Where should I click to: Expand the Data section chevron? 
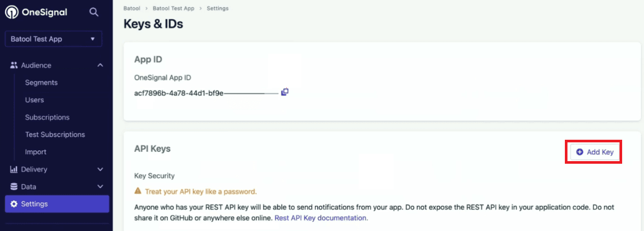[100, 187]
